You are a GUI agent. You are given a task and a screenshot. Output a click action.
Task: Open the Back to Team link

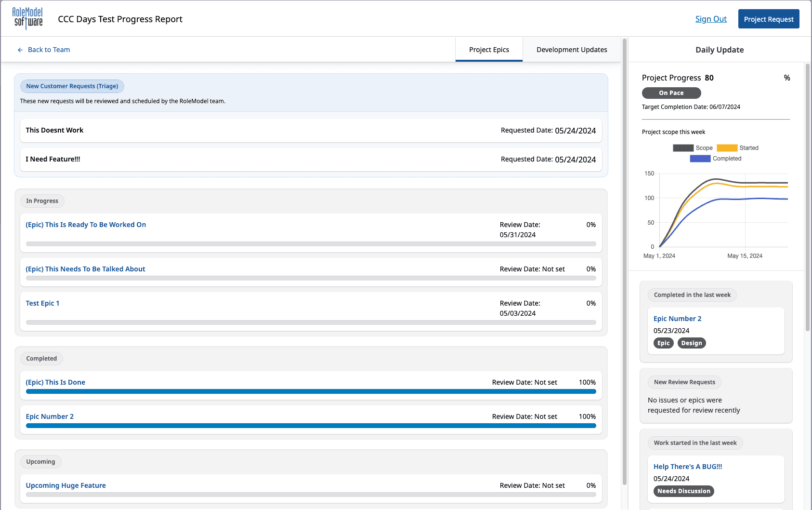pyautogui.click(x=49, y=50)
